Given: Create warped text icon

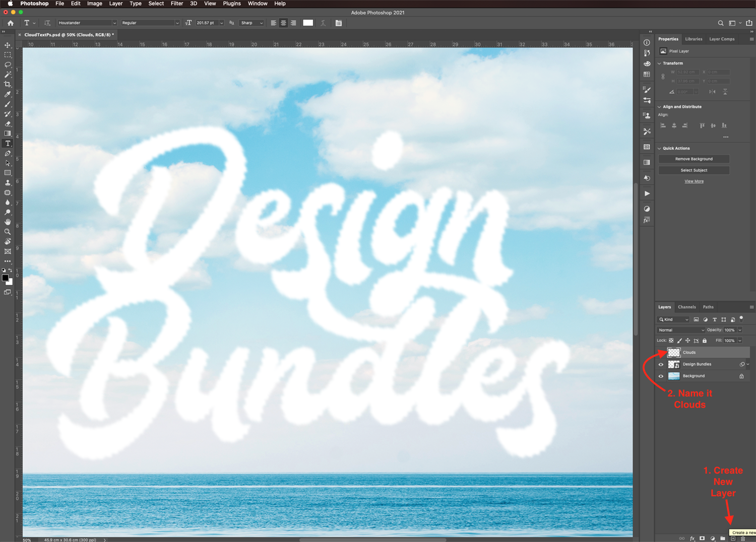Looking at the screenshot, I should (323, 23).
